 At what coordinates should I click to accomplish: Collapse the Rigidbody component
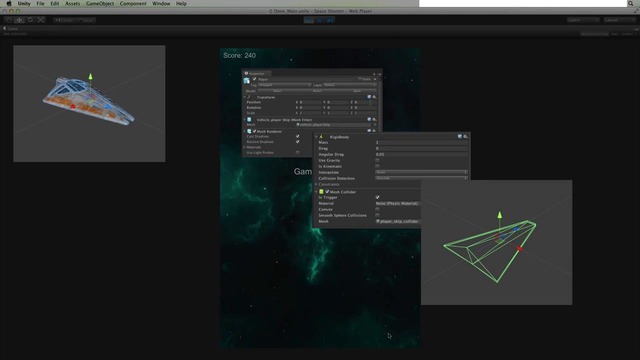click(316, 137)
